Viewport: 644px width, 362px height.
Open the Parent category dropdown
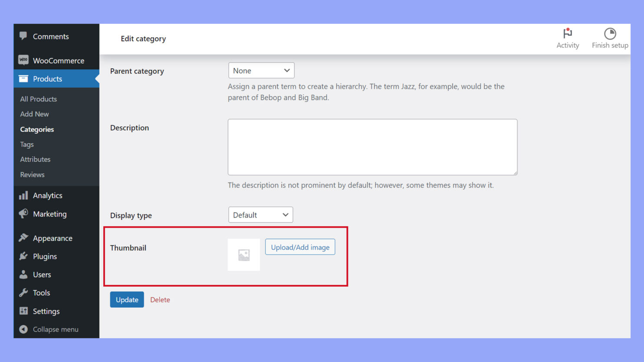click(x=261, y=70)
